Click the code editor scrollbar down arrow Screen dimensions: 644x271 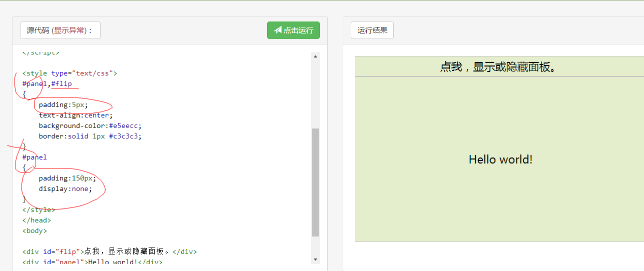pyautogui.click(x=315, y=259)
